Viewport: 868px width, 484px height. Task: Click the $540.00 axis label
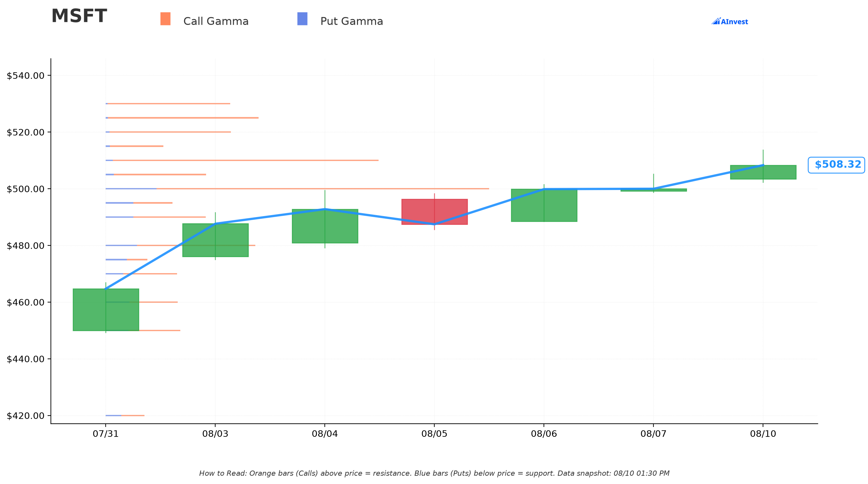[26, 75]
